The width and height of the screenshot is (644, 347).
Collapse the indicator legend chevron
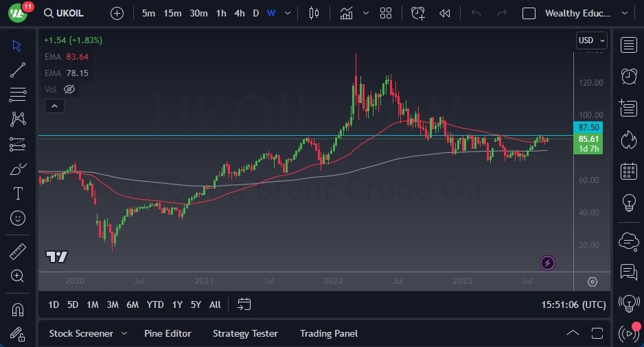(x=54, y=106)
